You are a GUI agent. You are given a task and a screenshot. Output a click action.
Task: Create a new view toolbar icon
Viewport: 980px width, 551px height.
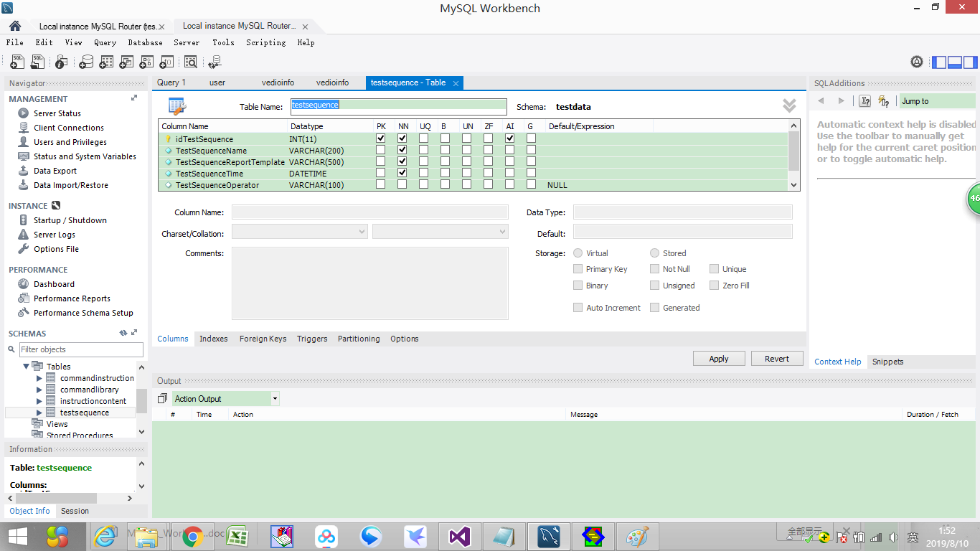click(x=126, y=62)
